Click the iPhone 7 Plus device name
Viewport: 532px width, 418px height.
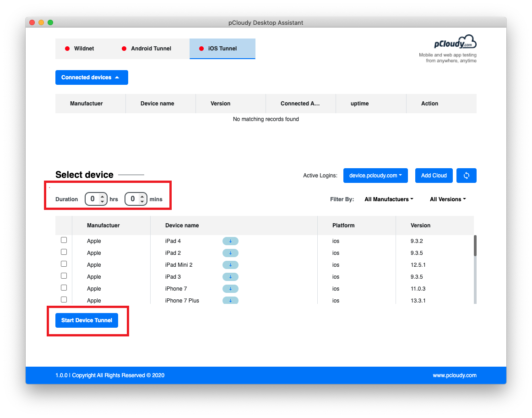coord(182,301)
